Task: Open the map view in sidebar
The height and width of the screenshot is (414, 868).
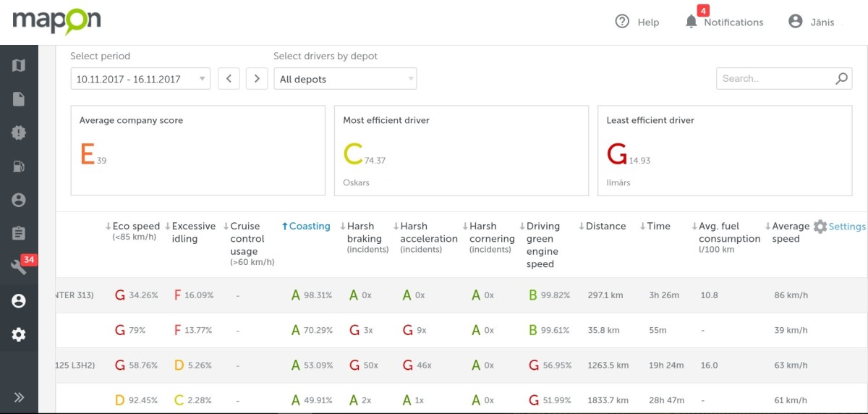Action: click(19, 66)
